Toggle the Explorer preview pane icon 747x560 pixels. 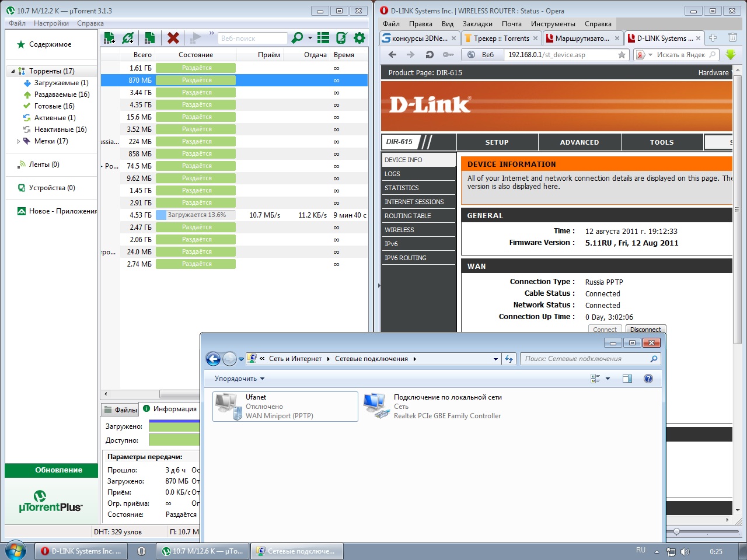point(627,379)
